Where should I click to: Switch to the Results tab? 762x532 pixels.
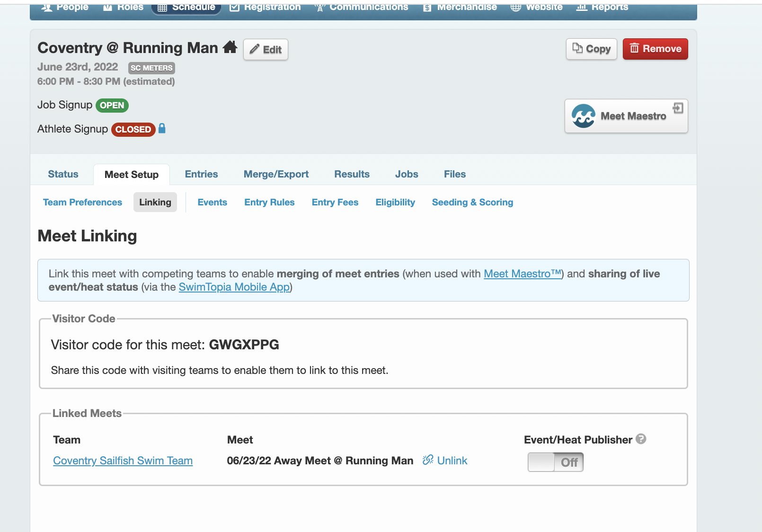click(352, 174)
